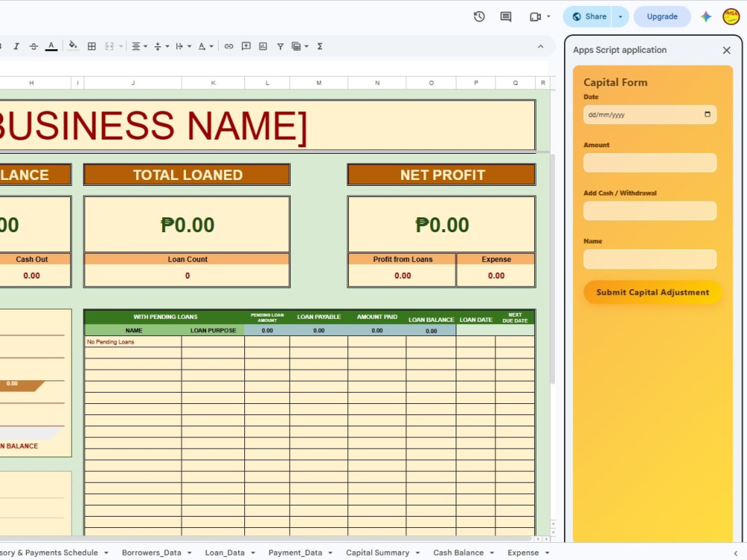Select column J header
Viewport: 747px width, 560px height.
[133, 83]
